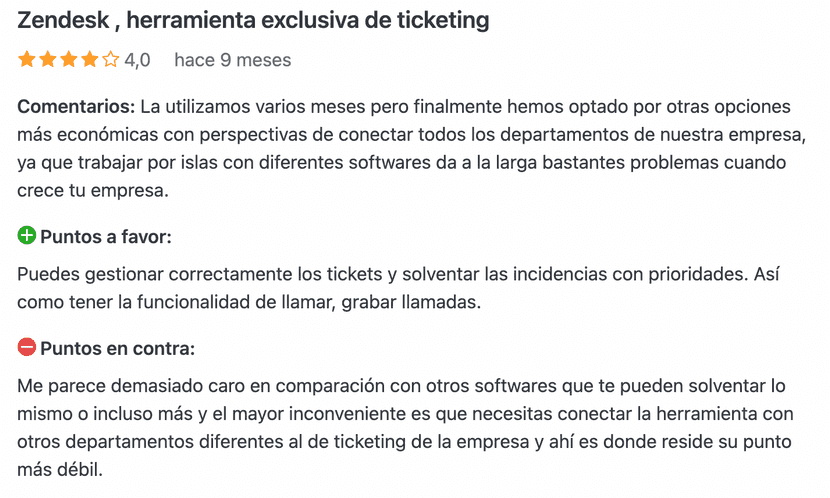Screen dimensions: 830x498
Task: Click the red minus icon
Action: [27, 348]
